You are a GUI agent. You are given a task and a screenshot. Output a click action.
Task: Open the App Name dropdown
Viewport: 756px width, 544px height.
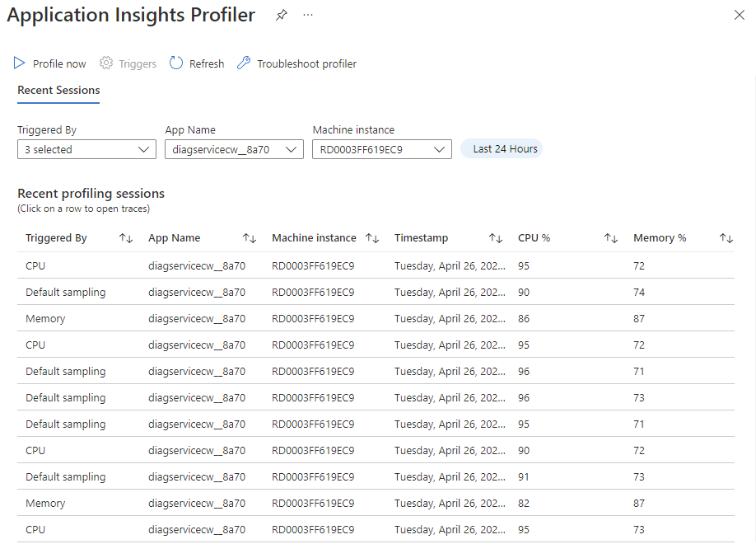tap(234, 149)
